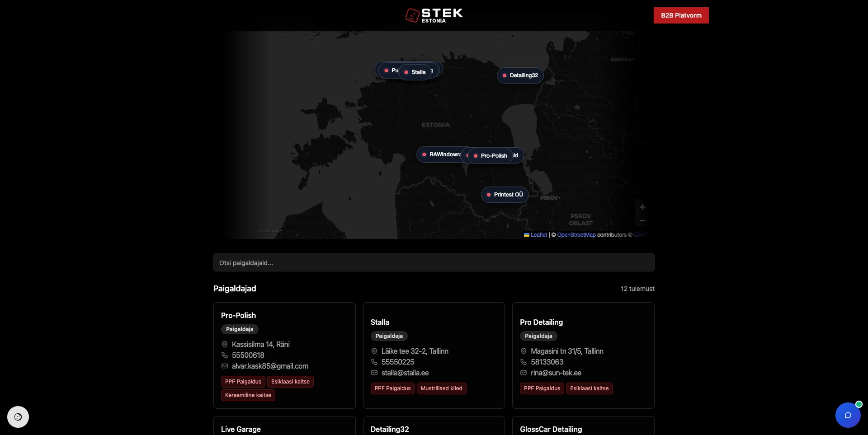Open the cookie settings round button
Screen dimensions: 868x435
coord(18,417)
